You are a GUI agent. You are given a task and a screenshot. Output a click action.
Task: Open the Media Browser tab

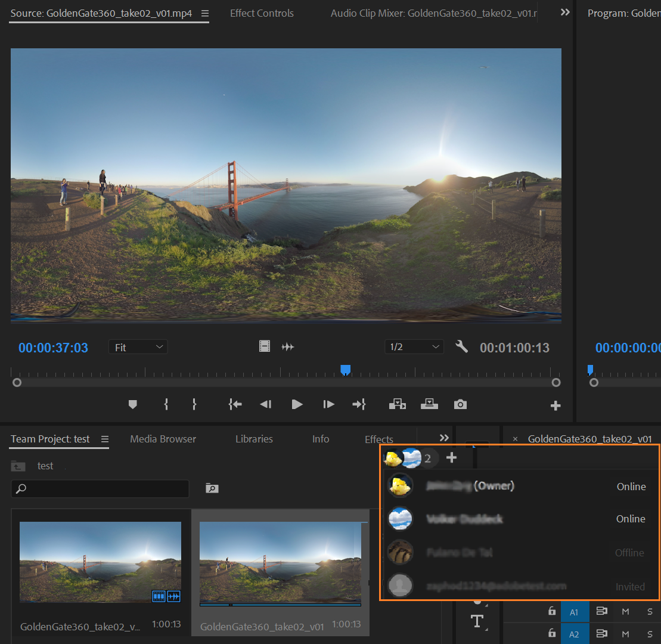click(x=163, y=439)
